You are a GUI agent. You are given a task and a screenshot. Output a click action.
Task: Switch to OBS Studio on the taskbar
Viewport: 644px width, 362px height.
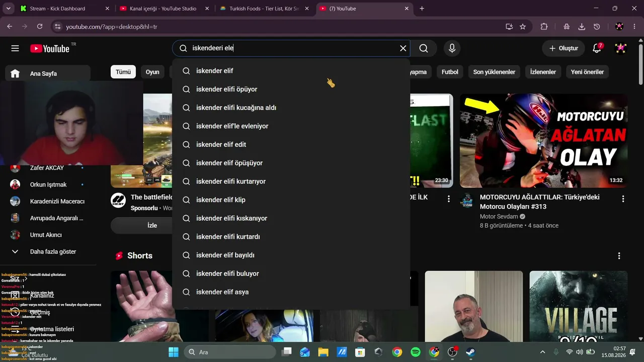[452, 352]
